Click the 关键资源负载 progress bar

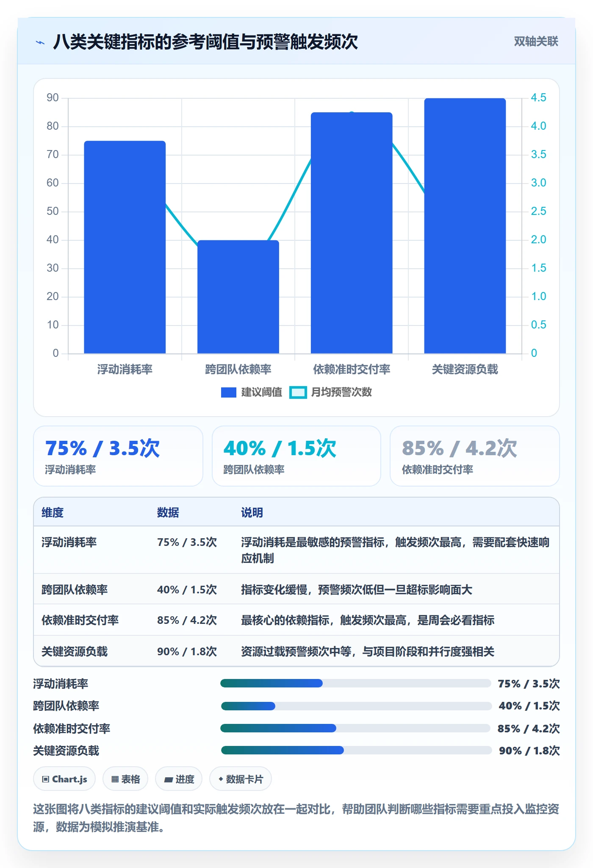356,750
